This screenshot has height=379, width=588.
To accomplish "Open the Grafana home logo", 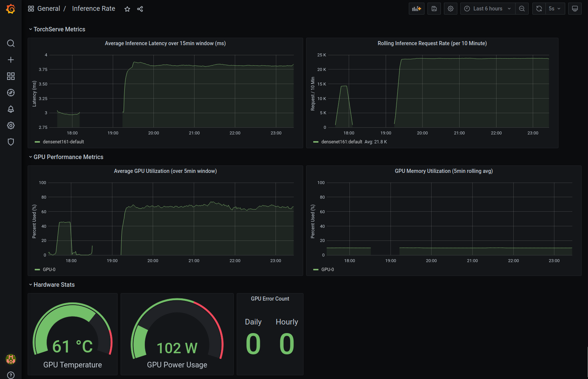I will click(11, 9).
